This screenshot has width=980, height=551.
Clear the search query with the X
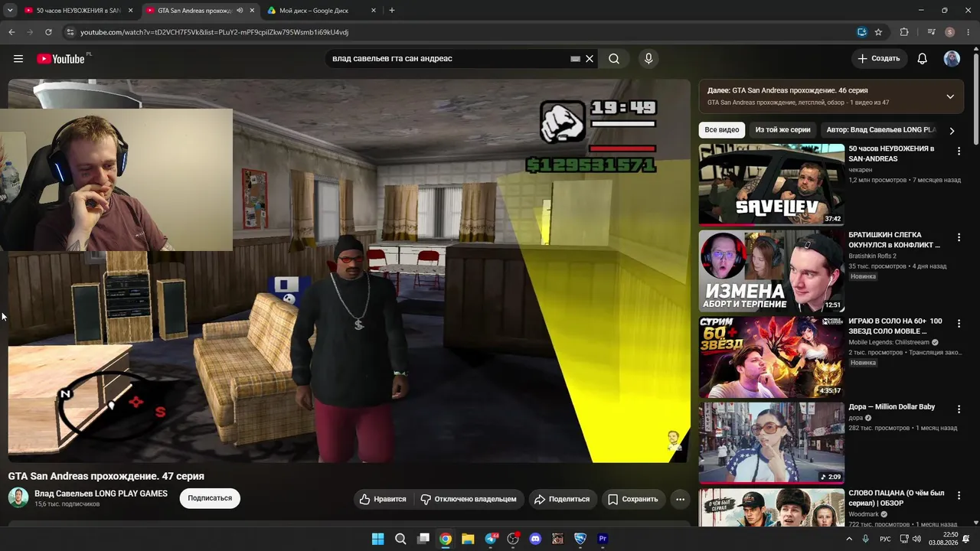pos(590,59)
